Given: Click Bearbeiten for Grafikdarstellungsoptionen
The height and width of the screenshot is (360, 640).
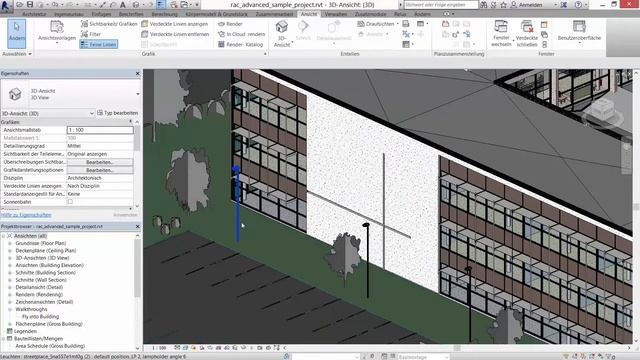Looking at the screenshot, I should tap(100, 170).
